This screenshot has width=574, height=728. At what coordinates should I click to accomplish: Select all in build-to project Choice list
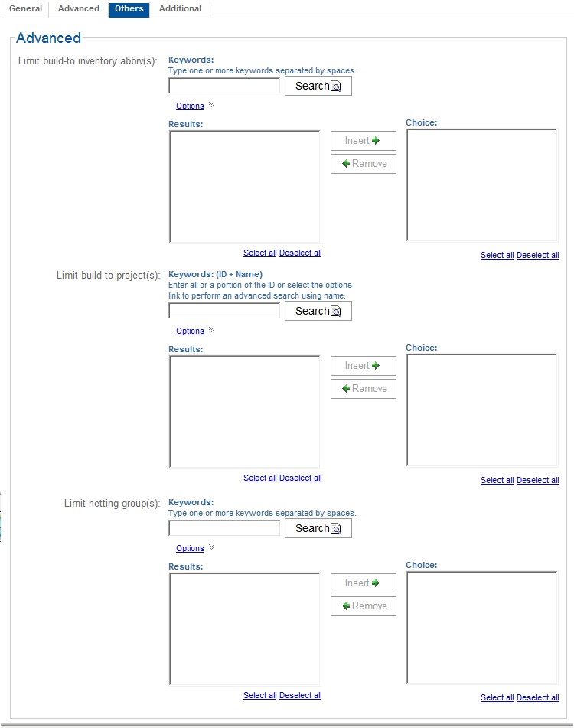(x=497, y=480)
